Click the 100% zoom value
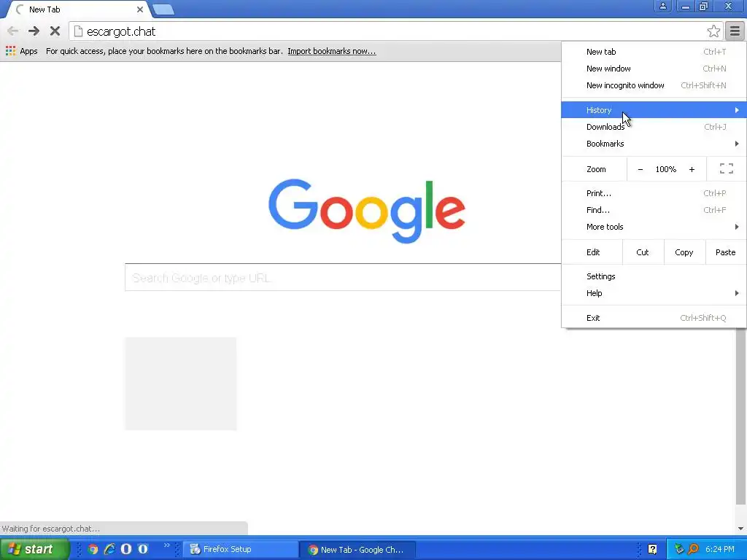The width and height of the screenshot is (747, 560). [666, 169]
